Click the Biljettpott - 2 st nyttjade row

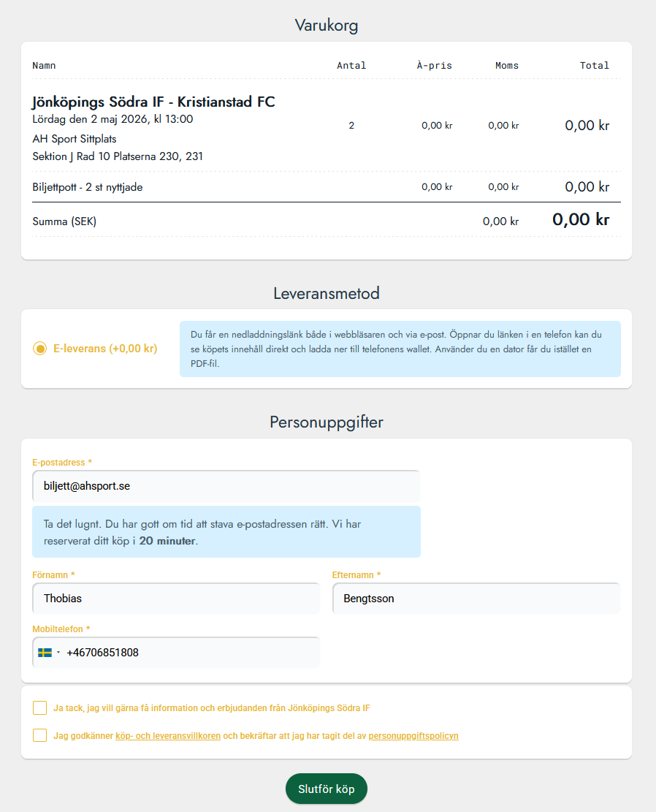coord(88,187)
